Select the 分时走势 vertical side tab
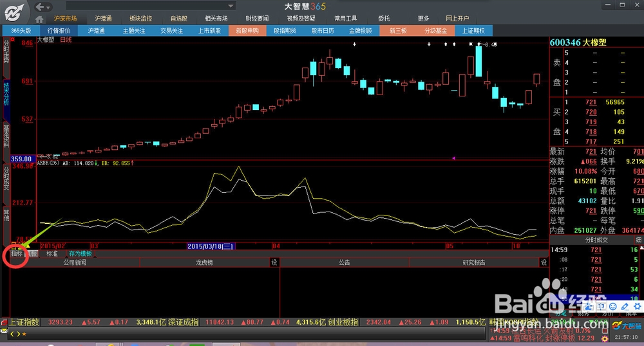 (6, 57)
